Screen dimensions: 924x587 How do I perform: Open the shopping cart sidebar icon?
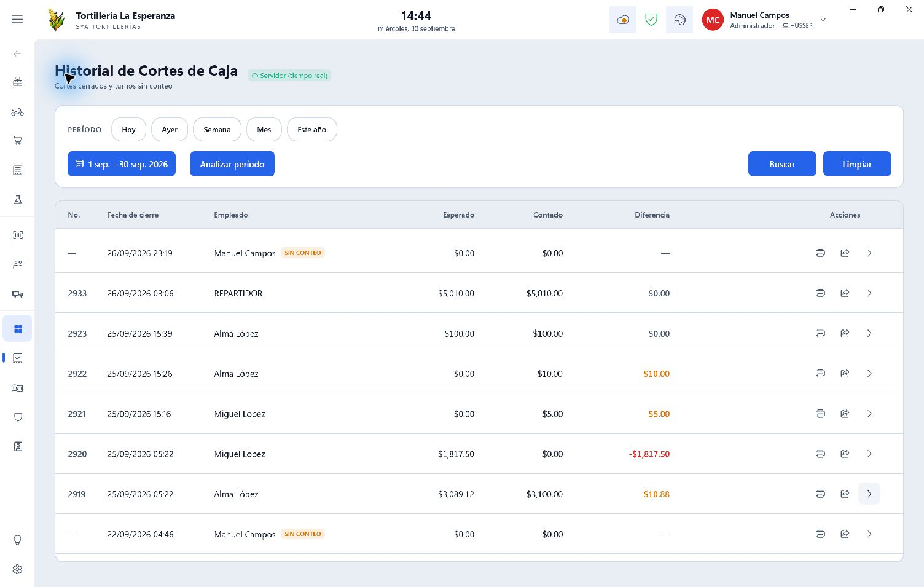[17, 141]
